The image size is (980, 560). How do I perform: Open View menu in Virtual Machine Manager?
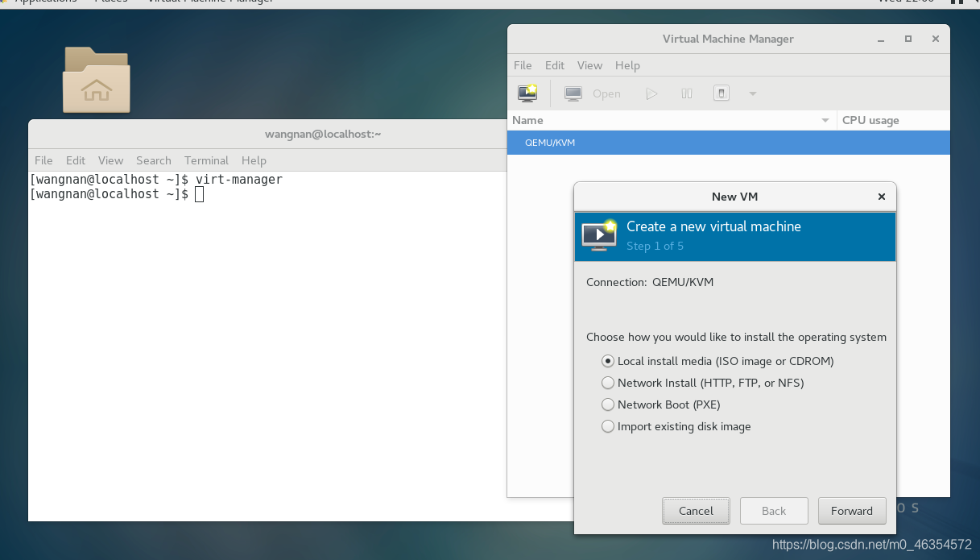point(589,65)
